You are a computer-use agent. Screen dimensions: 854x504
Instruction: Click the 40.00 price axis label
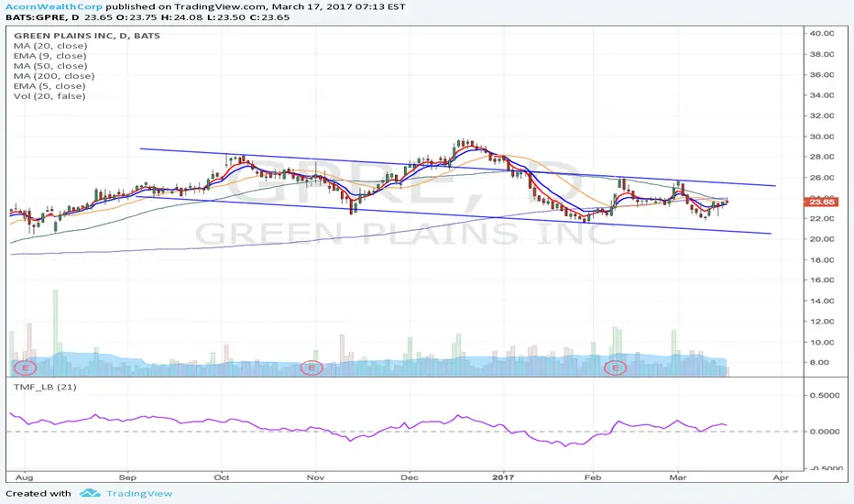pos(821,33)
